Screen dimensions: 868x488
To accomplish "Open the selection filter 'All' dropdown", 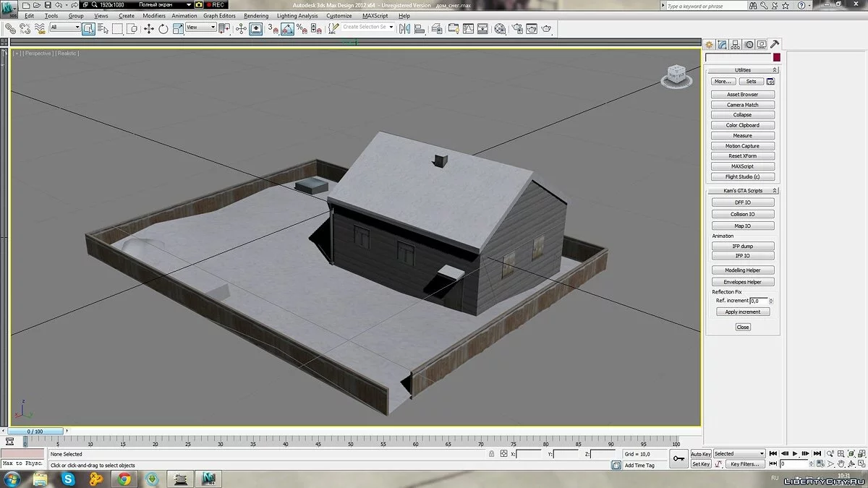I will click(65, 27).
